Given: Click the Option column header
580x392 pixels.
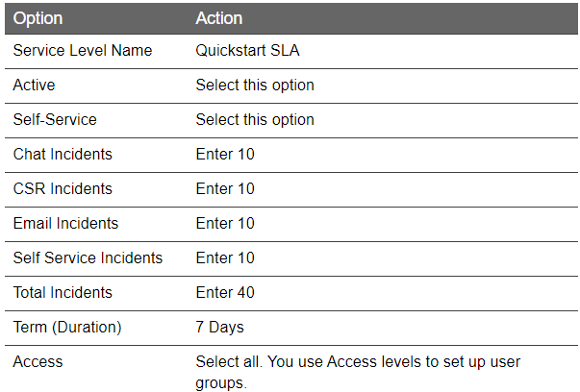Looking at the screenshot, I should click(38, 18).
